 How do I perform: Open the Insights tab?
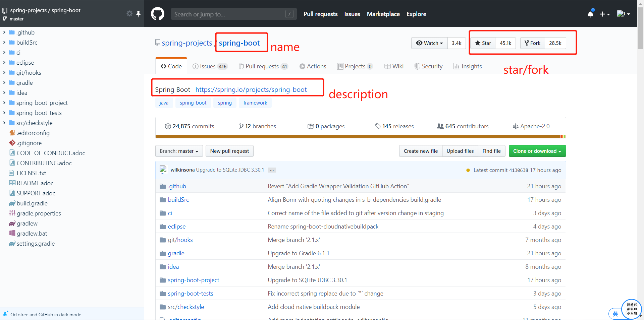pos(468,66)
